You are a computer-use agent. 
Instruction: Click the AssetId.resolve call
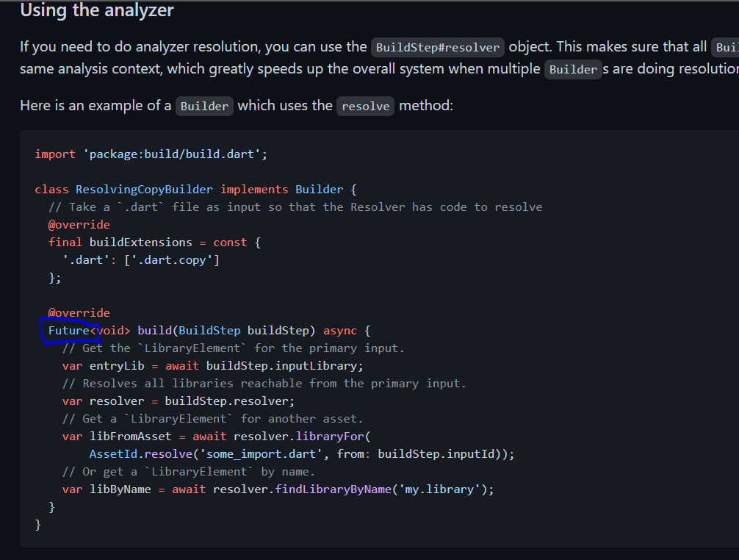(x=140, y=453)
